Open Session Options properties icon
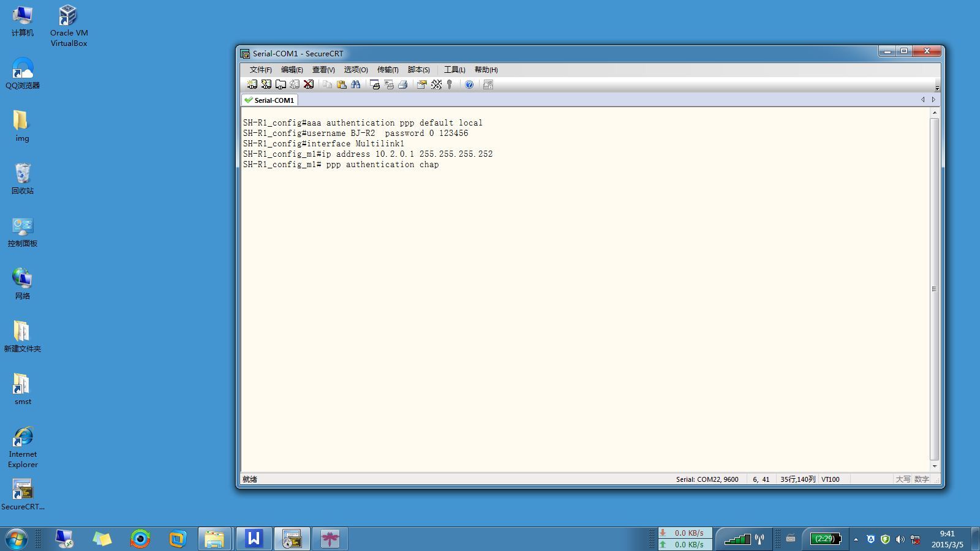The width and height of the screenshot is (980, 551). click(x=422, y=84)
